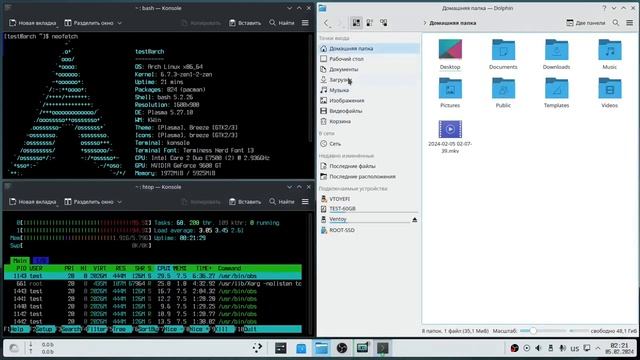The height and width of the screenshot is (360, 640).
Task: Click htop F1 Help function button
Action: 17,329
